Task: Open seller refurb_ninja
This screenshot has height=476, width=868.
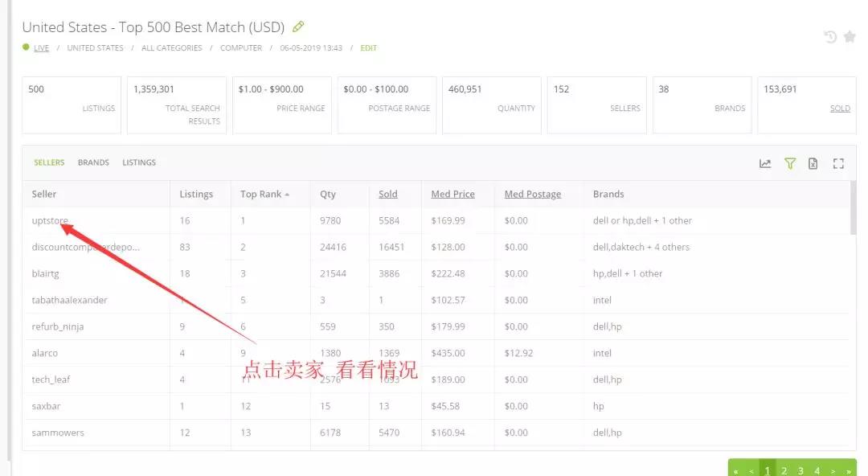Action: 58,327
